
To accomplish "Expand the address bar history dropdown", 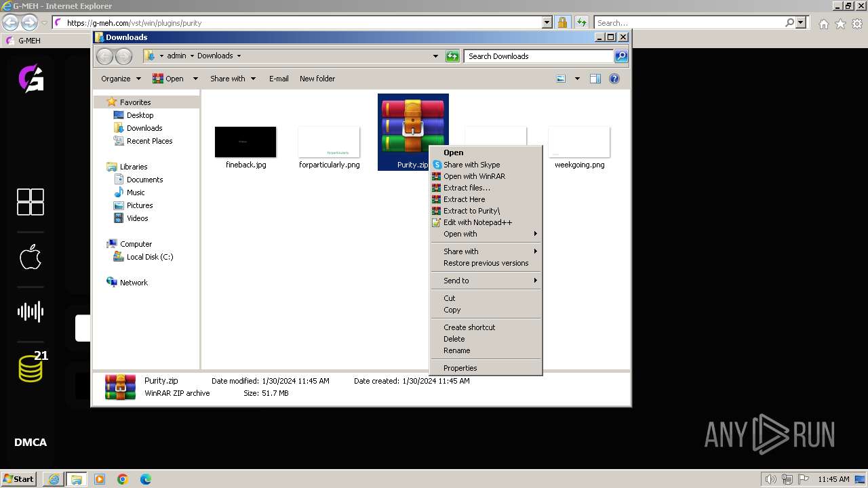I will 435,56.
